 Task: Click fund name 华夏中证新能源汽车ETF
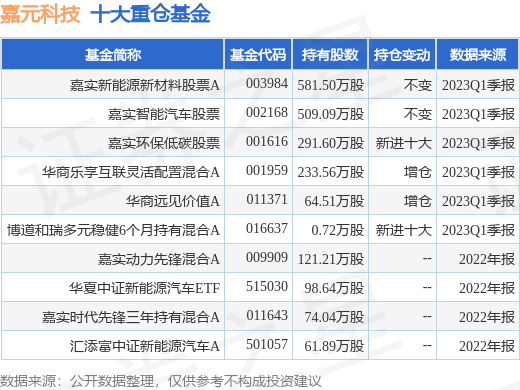click(145, 288)
